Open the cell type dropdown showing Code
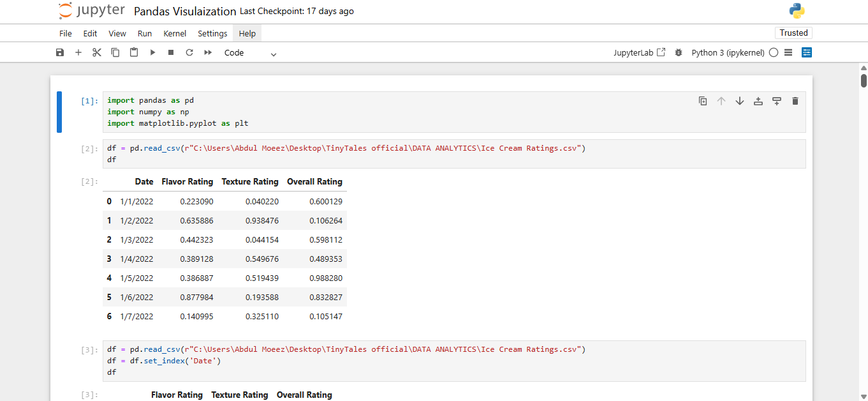Image resolution: width=868 pixels, height=401 pixels. tap(250, 53)
